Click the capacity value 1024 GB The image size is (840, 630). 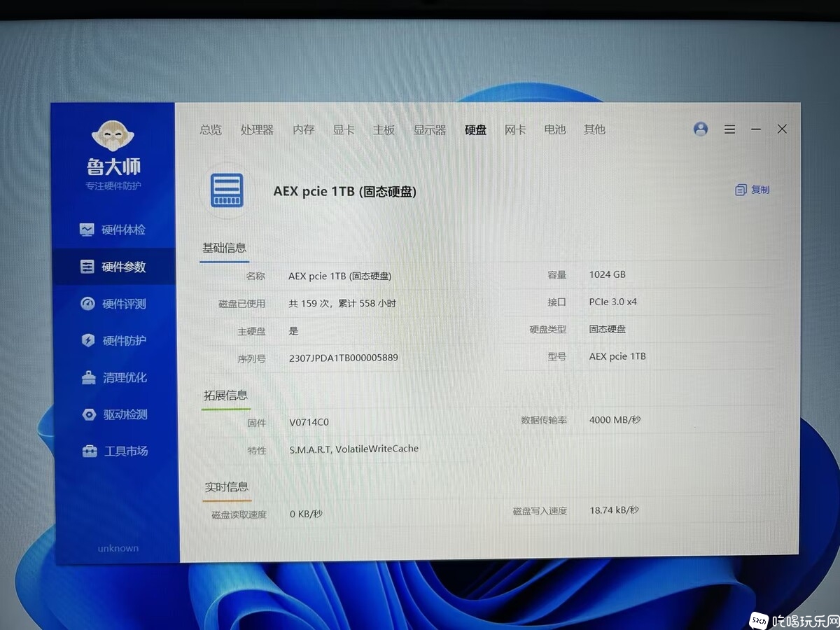pos(607,274)
